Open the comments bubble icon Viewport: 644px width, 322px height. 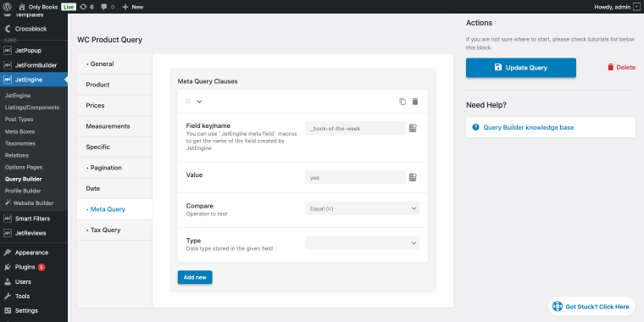point(103,7)
